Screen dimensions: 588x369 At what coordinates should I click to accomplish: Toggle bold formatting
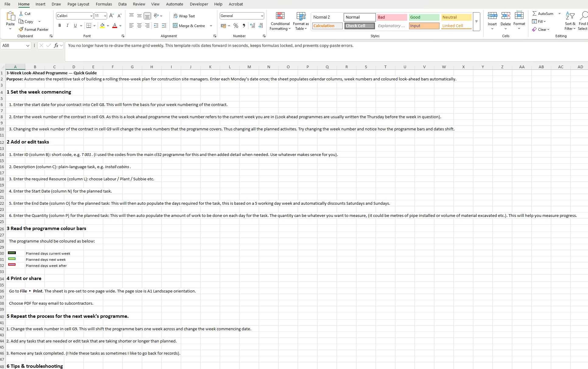click(60, 26)
